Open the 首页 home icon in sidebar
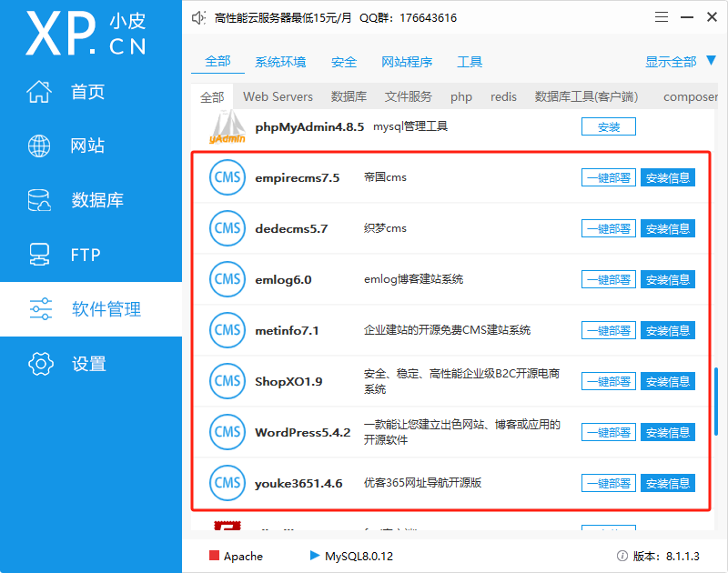This screenshot has height=573, width=728. (x=39, y=91)
